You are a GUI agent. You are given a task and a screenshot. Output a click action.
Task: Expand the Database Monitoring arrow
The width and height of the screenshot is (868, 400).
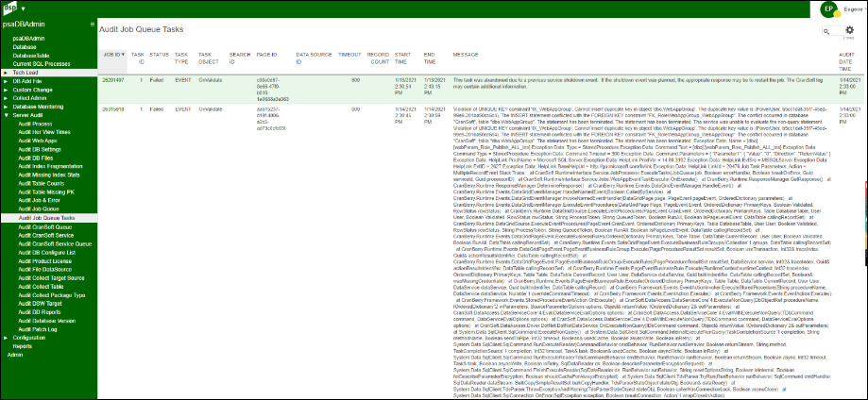point(6,107)
